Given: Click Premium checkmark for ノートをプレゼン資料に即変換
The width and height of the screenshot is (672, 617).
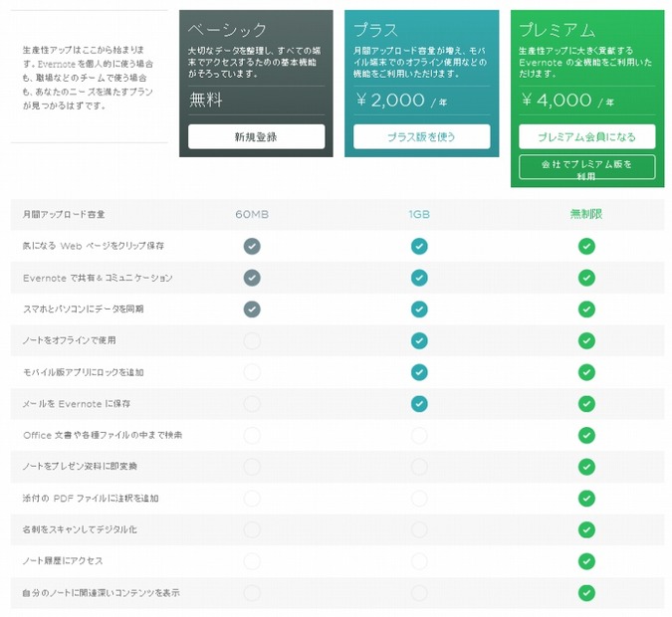Looking at the screenshot, I should coord(586,467).
